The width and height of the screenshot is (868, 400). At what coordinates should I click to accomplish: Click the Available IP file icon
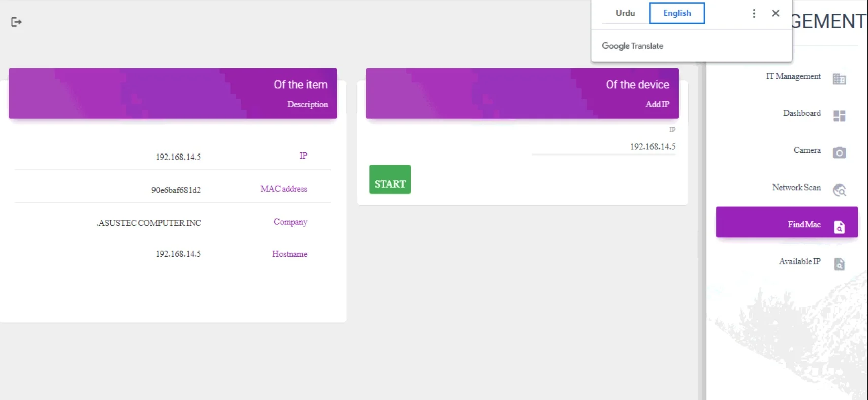click(839, 264)
